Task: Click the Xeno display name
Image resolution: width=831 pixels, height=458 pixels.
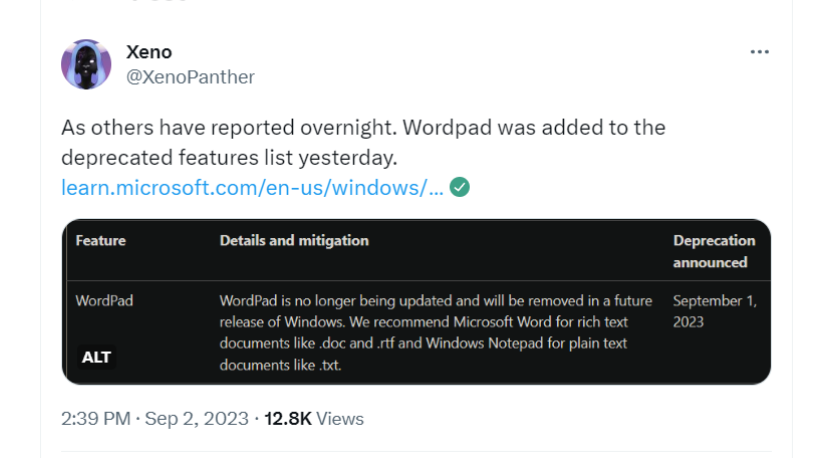Action: click(x=149, y=52)
